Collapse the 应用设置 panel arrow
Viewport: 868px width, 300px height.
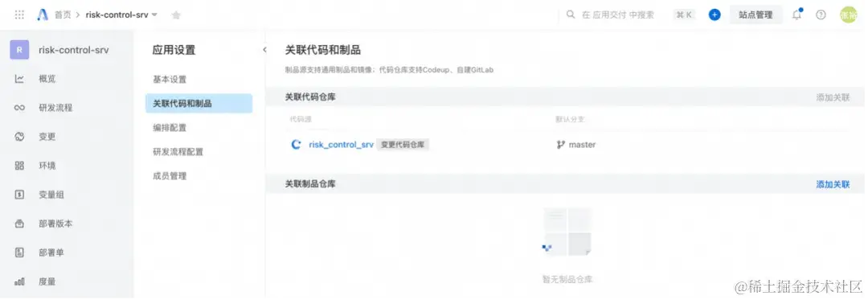tap(264, 50)
